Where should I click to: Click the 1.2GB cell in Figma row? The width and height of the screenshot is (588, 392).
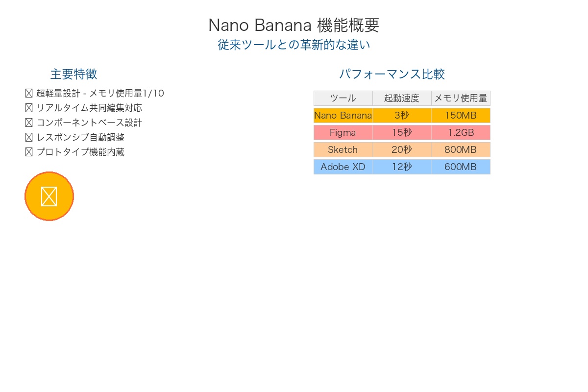(x=461, y=132)
